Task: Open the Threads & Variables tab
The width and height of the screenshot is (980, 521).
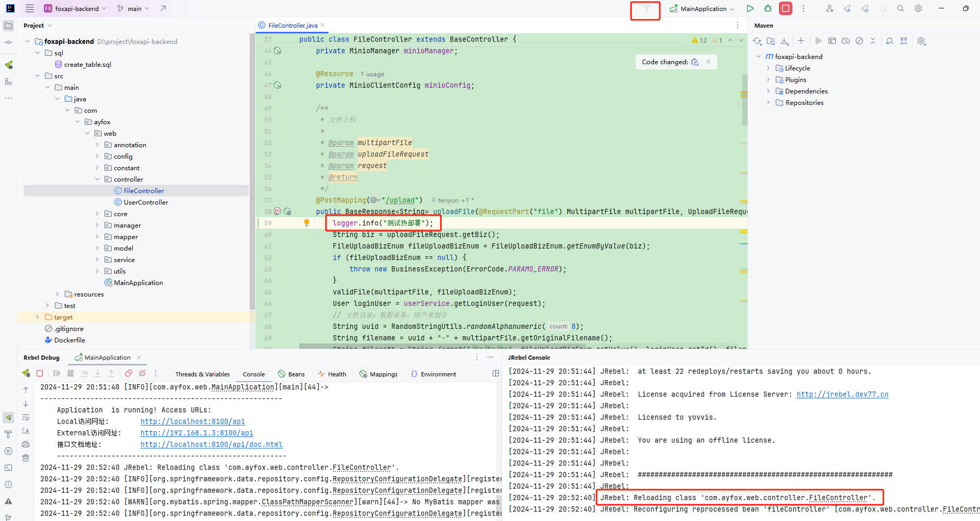Action: [x=202, y=374]
